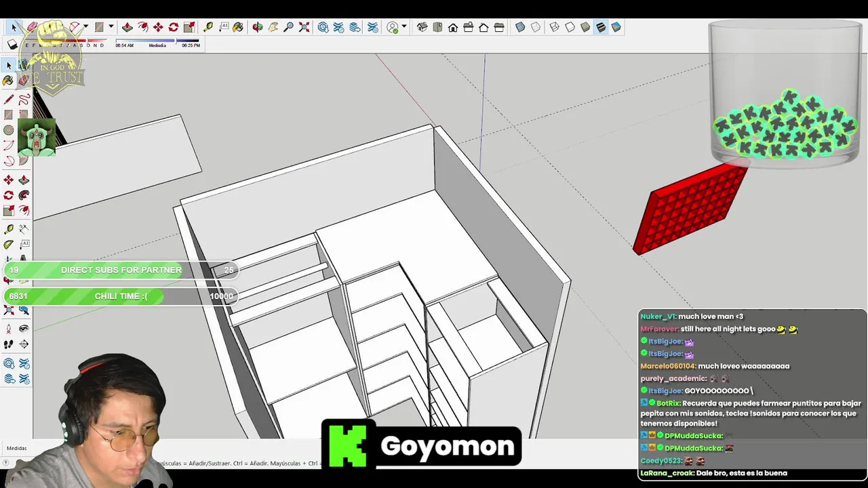Open Extension Manager in top toolbar
Screen dimensions: 868x488
tap(372, 27)
